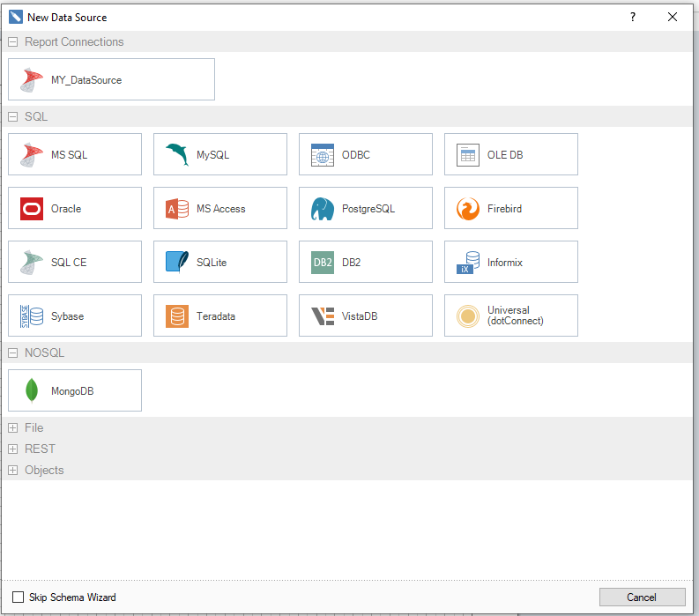
Task: Select the green DB2 icon
Action: click(x=323, y=262)
